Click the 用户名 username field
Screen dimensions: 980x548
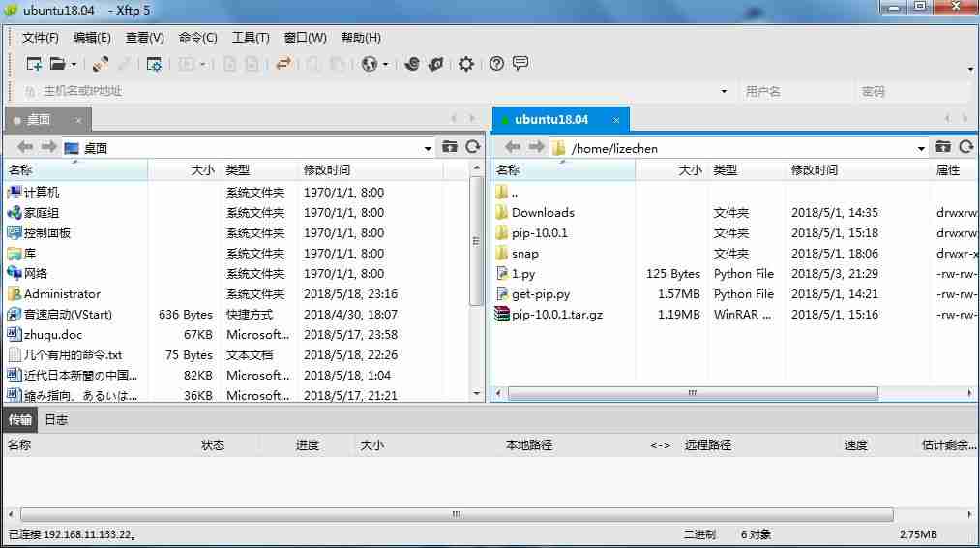[x=796, y=91]
